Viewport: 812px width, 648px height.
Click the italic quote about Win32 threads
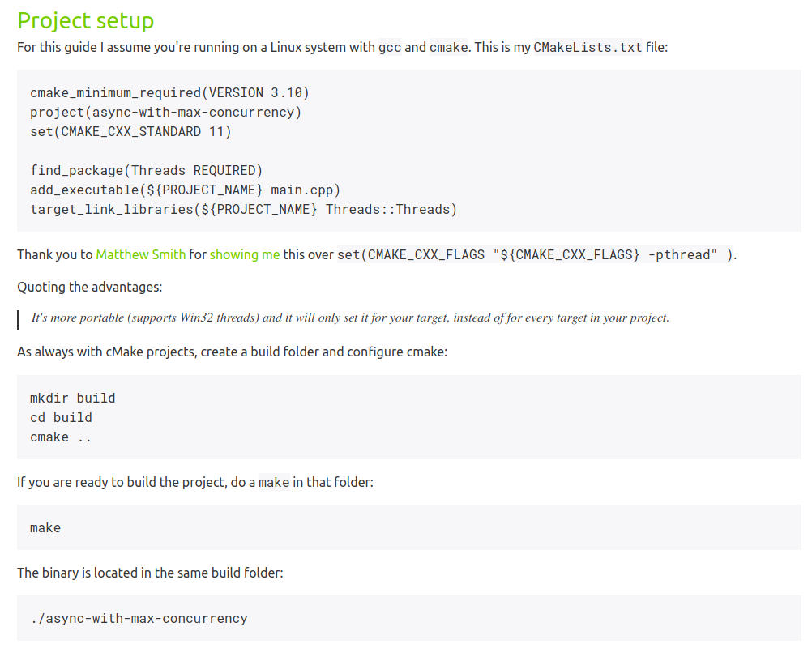[x=350, y=318]
